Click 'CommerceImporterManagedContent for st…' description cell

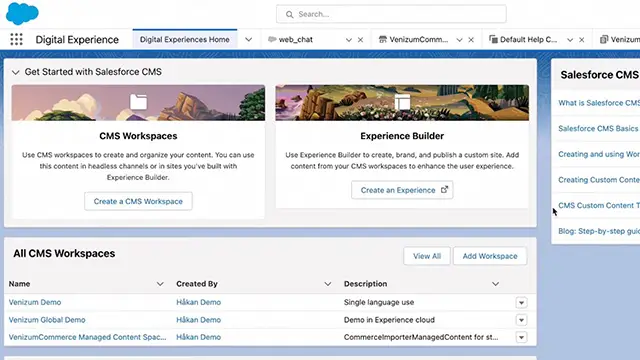pyautogui.click(x=421, y=337)
